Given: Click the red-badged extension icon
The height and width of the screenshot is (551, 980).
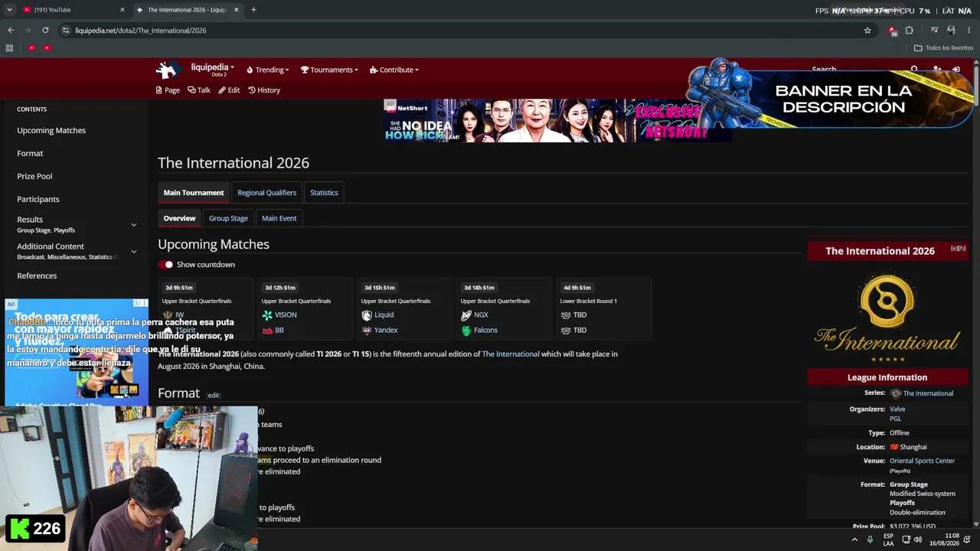Looking at the screenshot, I should pyautogui.click(x=892, y=31).
